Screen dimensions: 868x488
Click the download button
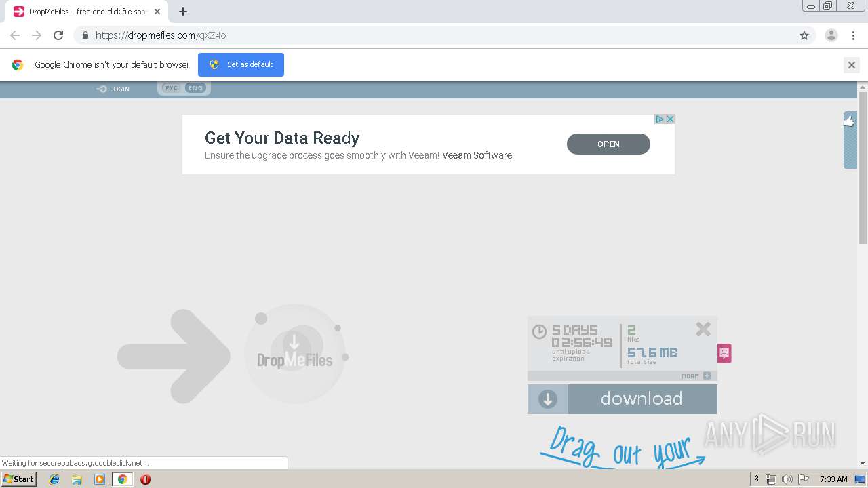click(623, 399)
